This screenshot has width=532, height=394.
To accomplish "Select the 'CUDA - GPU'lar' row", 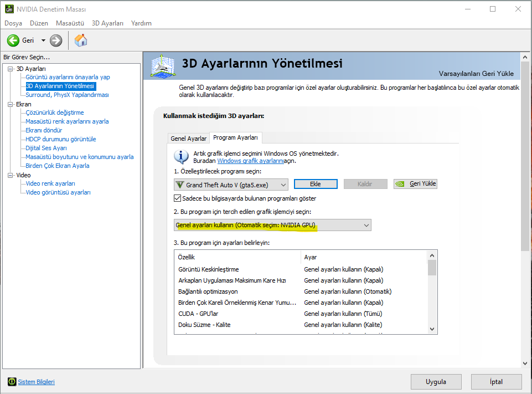I will tap(301, 314).
